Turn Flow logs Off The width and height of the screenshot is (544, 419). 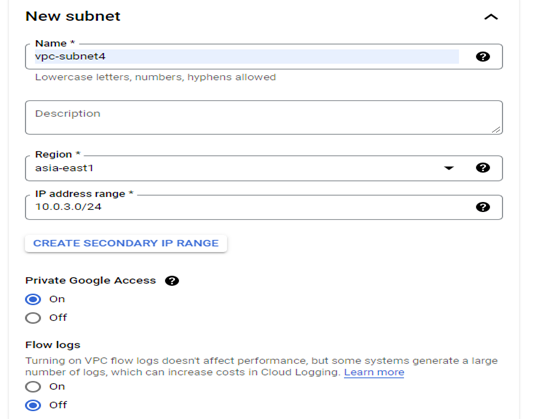click(x=33, y=405)
